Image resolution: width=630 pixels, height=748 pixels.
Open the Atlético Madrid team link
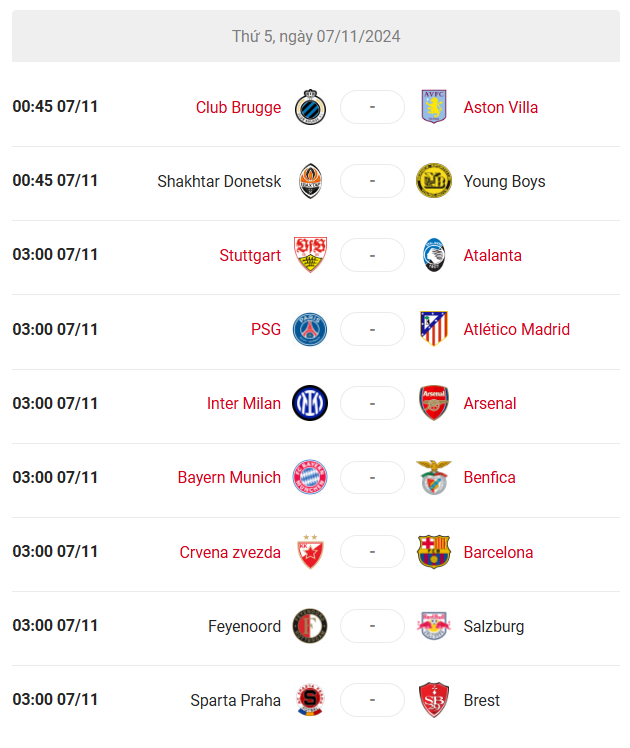516,329
